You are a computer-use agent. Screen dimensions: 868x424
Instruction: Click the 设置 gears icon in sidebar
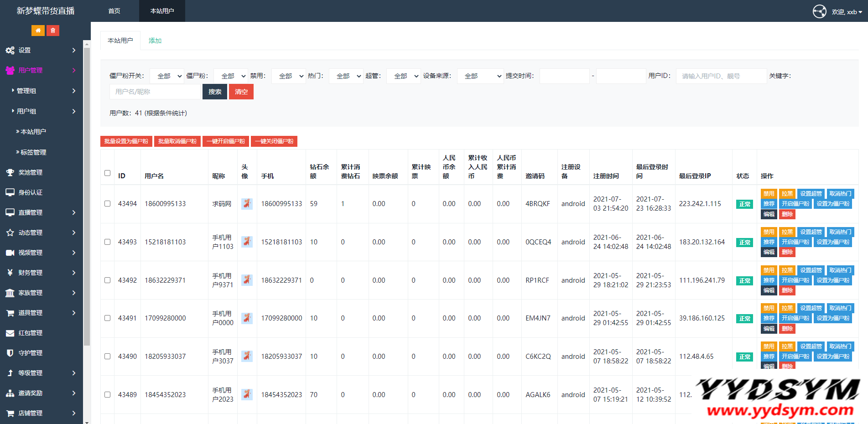pos(10,50)
